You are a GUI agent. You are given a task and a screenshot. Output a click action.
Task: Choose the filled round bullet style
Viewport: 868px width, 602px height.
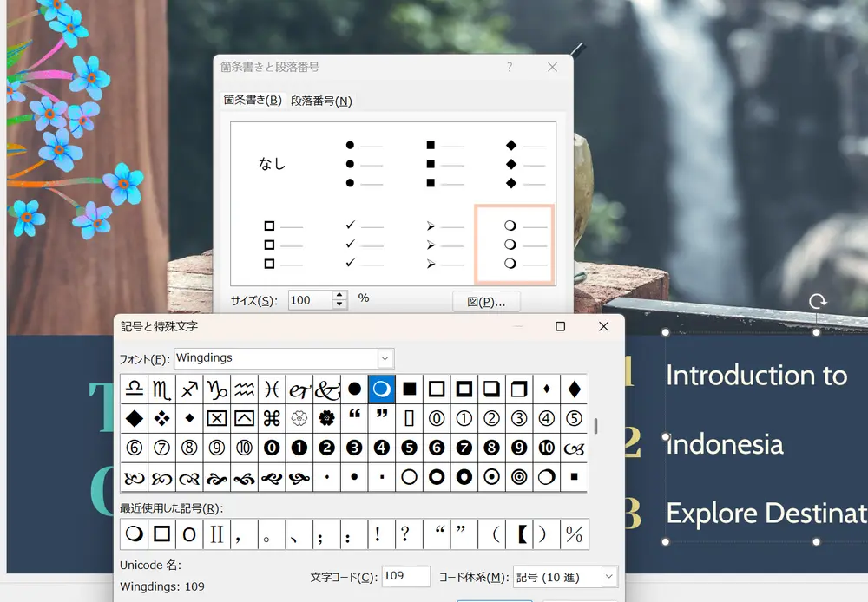point(364,164)
